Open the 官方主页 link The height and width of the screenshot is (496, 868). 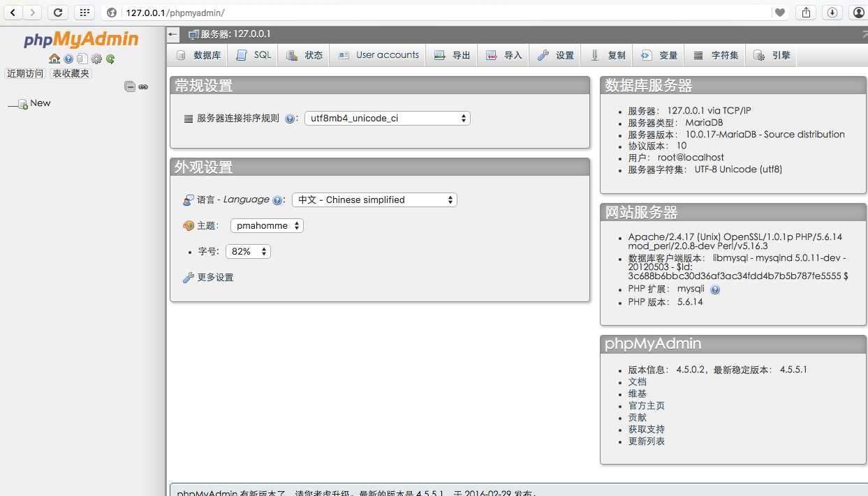646,405
